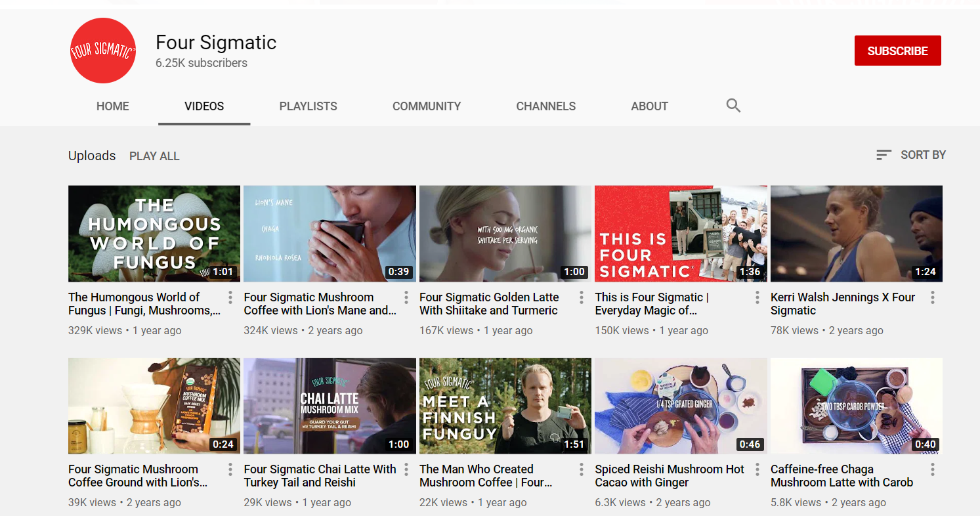The image size is (980, 516).
Task: Expand the Uploads filter selector
Action: 92,156
